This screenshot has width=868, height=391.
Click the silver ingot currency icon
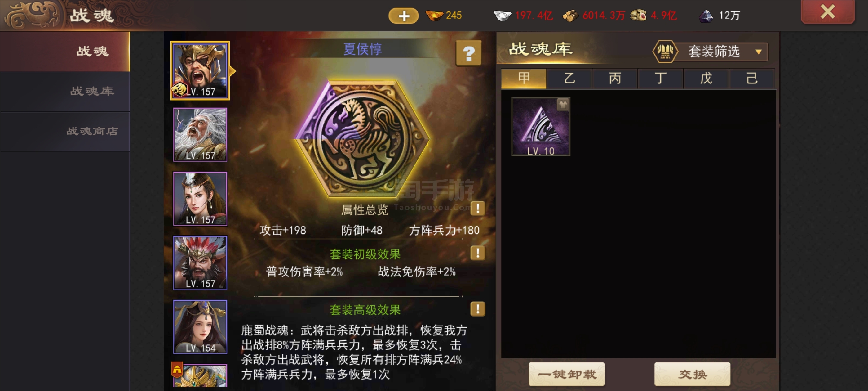[x=502, y=16]
